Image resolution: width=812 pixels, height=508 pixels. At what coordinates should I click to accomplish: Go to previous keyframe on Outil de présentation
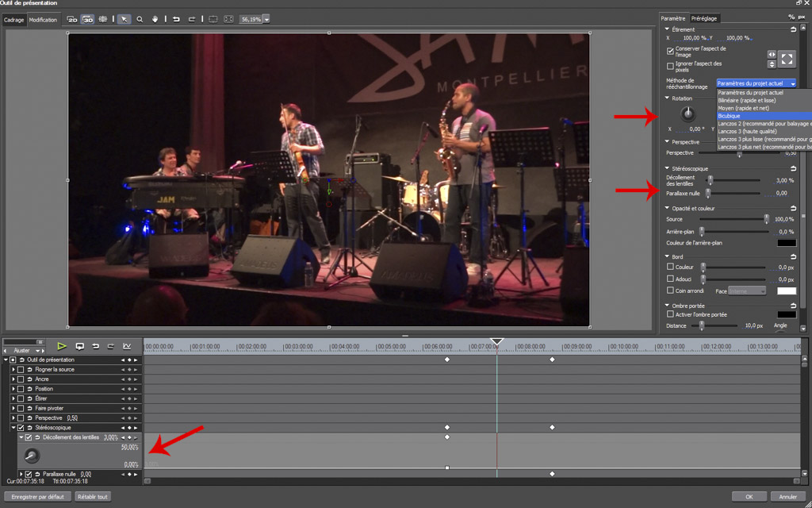(x=123, y=360)
